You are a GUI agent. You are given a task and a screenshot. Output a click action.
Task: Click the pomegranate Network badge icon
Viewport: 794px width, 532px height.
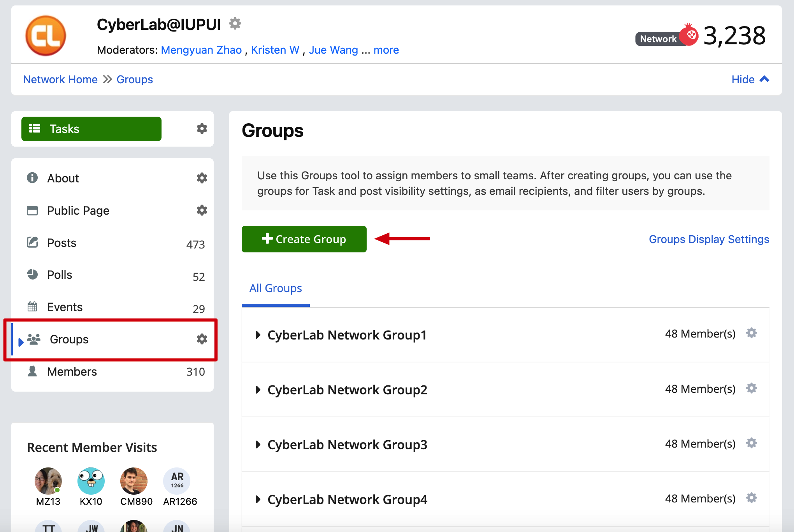[x=689, y=34]
